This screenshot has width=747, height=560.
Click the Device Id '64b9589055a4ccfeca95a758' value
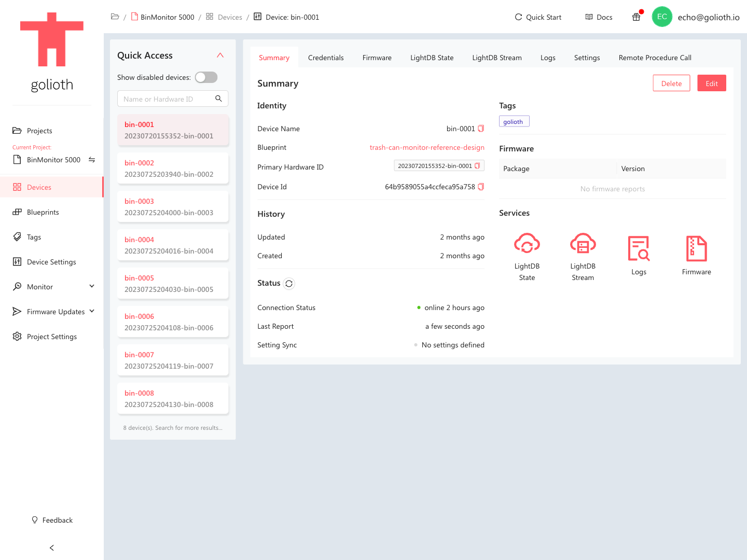pyautogui.click(x=430, y=187)
